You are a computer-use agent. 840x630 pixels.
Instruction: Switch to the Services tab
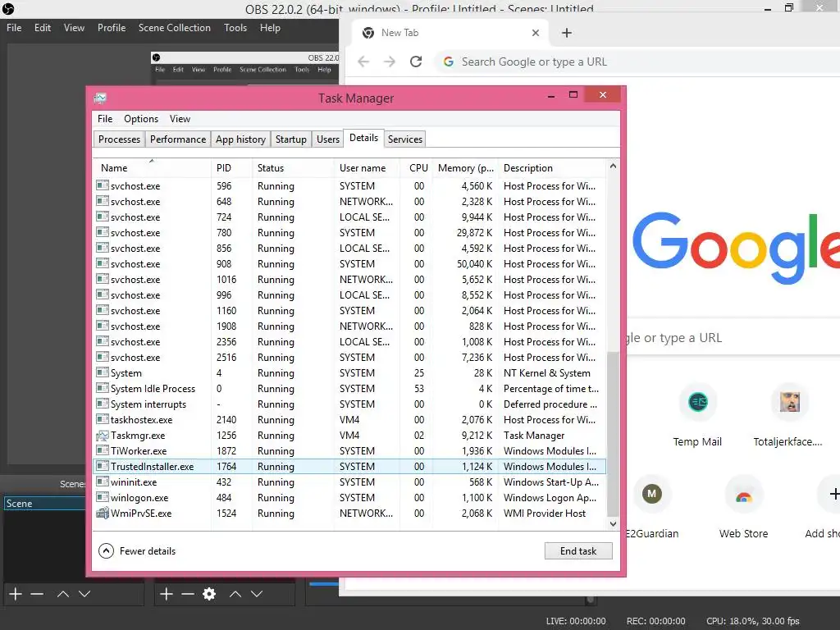[405, 139]
